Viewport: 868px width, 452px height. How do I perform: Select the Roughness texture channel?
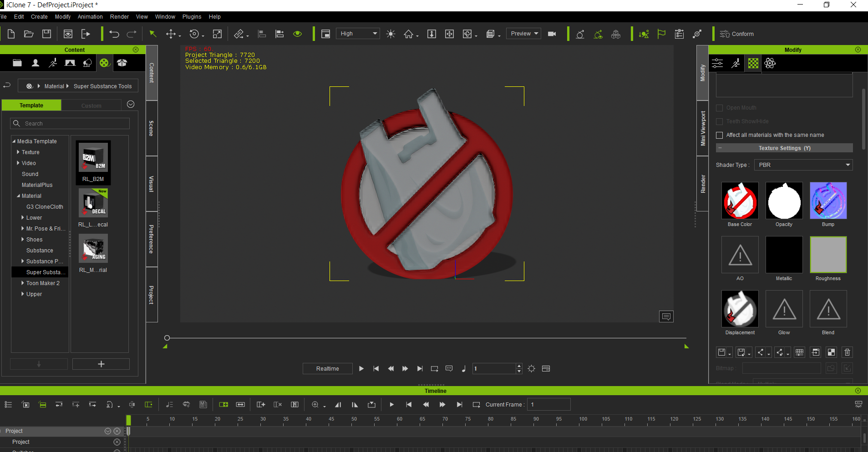(828, 255)
